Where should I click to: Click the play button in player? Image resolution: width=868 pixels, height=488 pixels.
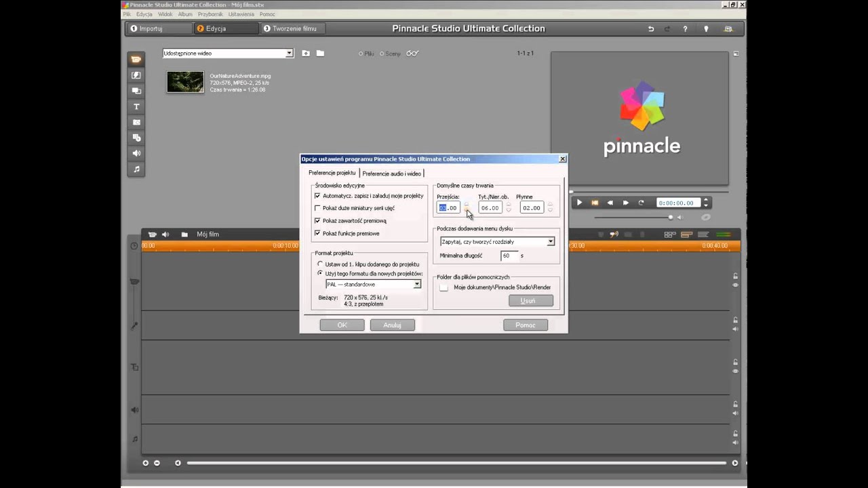pyautogui.click(x=579, y=203)
